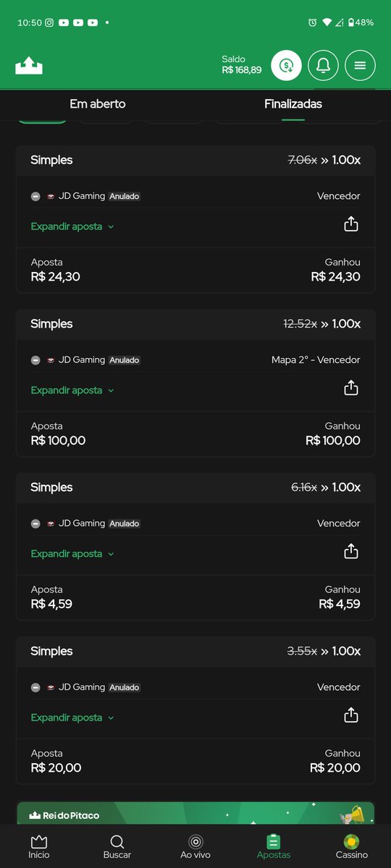The width and height of the screenshot is (391, 868).
Task: Tap the Rei do Pitaco crown logo
Action: coord(29,66)
